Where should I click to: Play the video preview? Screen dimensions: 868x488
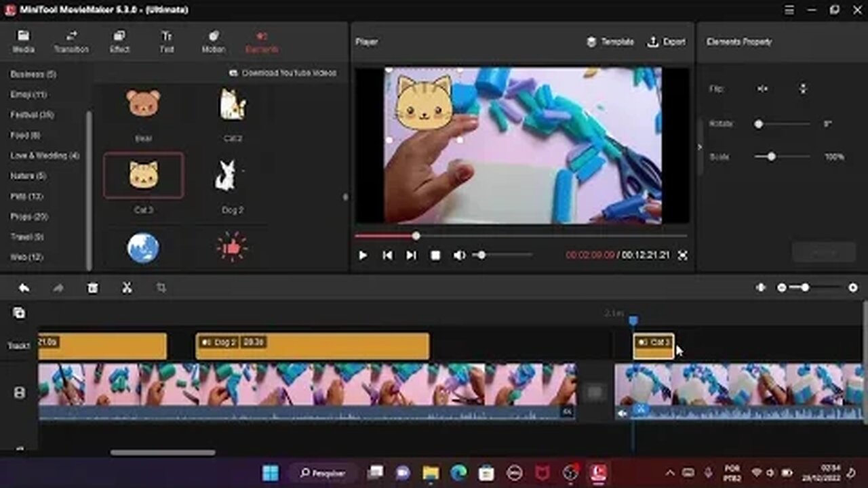363,255
